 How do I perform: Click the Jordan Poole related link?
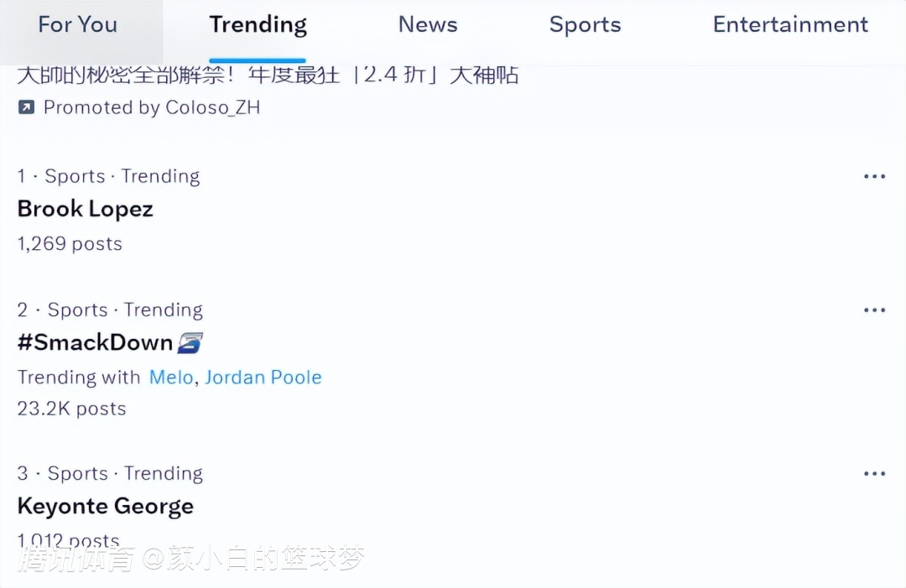pos(263,377)
